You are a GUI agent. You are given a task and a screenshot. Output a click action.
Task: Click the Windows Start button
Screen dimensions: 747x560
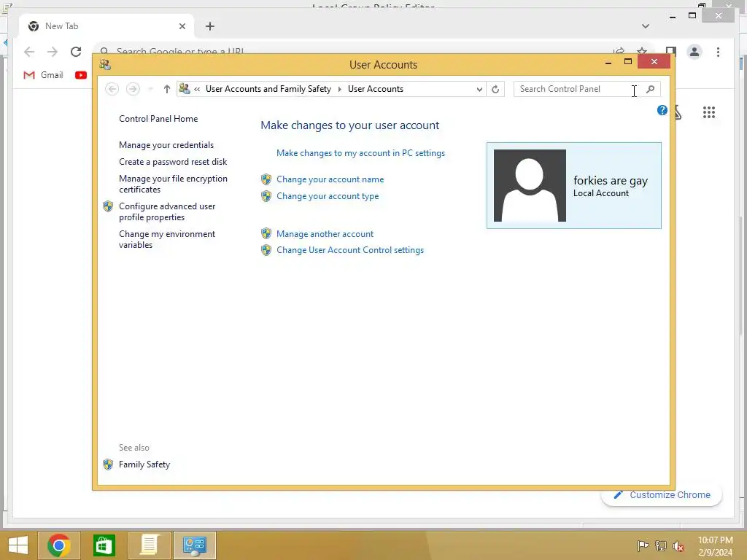[18, 545]
